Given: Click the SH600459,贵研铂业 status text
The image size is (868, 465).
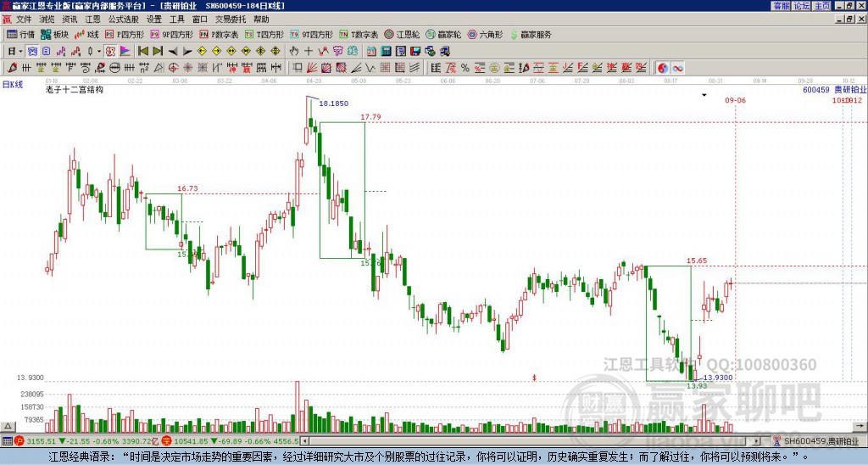Looking at the screenshot, I should [821, 441].
